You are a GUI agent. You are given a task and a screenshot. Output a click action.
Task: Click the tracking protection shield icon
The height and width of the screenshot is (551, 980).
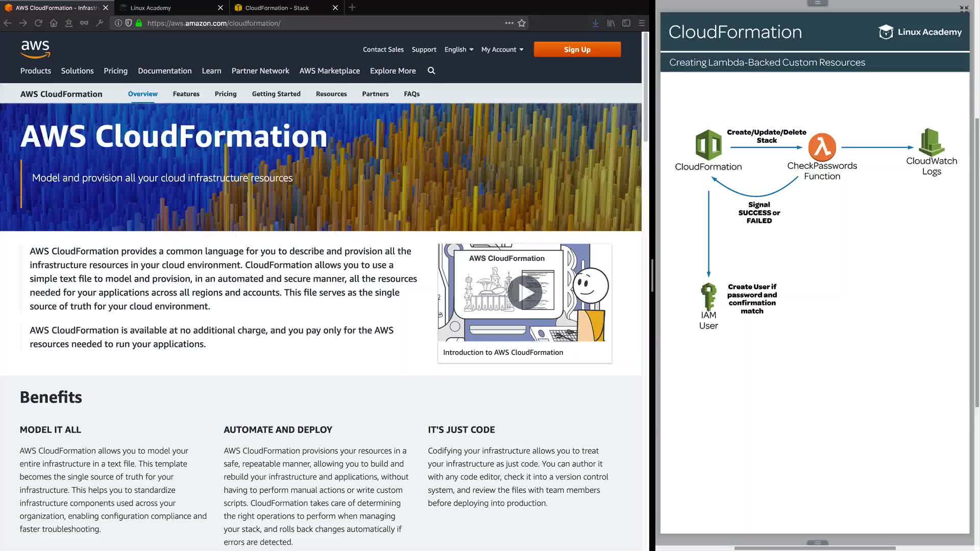[x=129, y=23]
